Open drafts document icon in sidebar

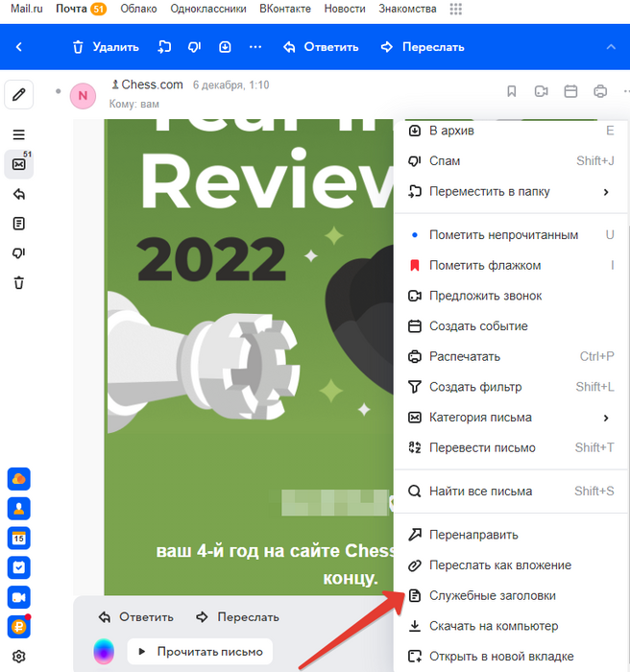[19, 224]
